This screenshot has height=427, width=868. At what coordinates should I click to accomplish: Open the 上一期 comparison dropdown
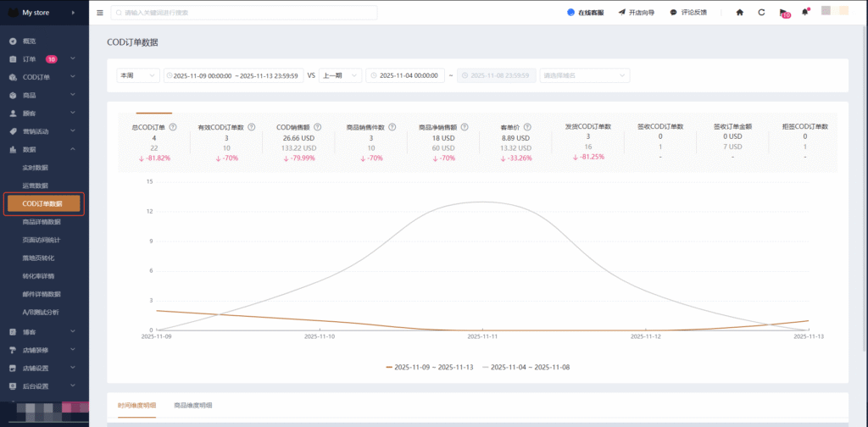pos(340,75)
